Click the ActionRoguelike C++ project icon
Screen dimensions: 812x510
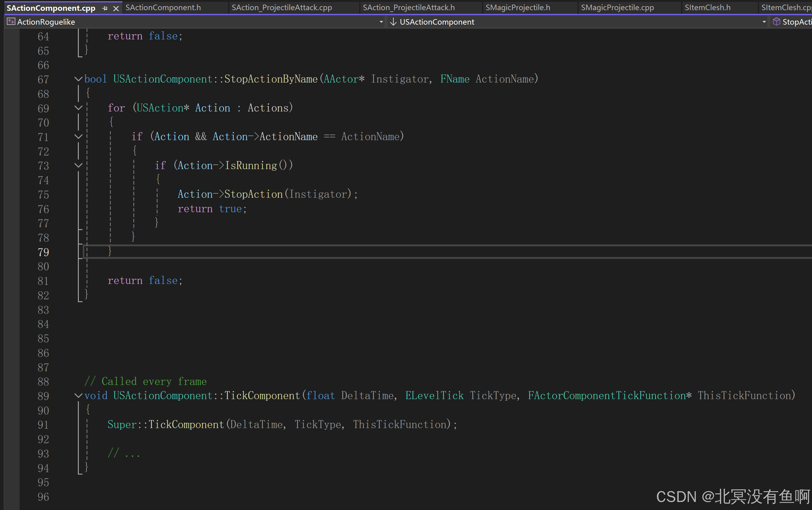(x=11, y=22)
